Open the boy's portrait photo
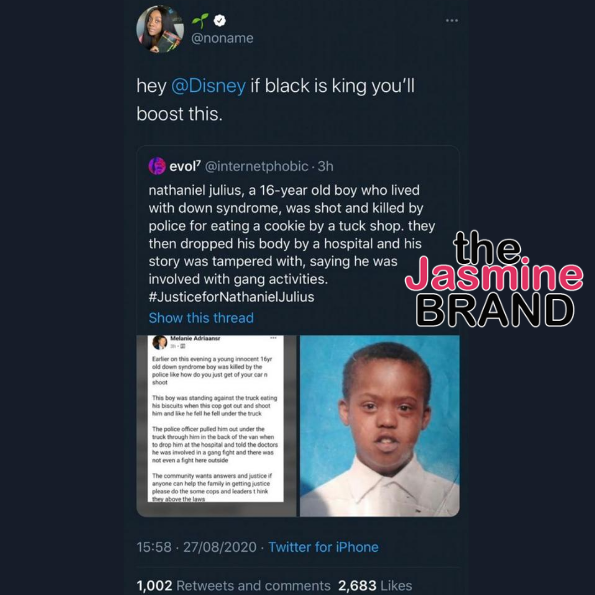 pos(379,425)
